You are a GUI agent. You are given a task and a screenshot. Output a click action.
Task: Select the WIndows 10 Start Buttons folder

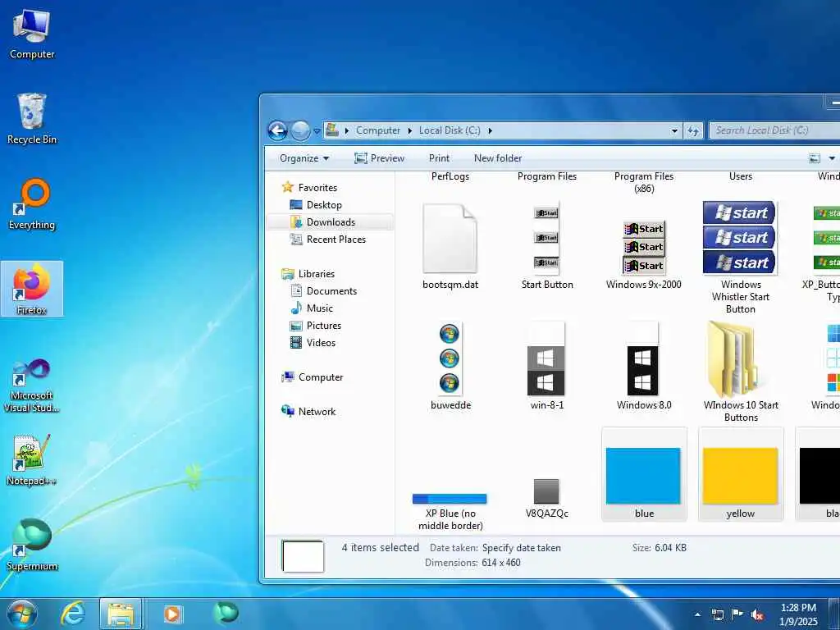(x=741, y=372)
